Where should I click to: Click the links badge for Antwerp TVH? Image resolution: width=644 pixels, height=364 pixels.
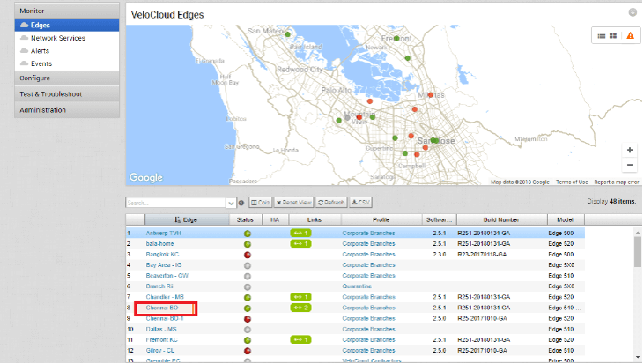(300, 233)
